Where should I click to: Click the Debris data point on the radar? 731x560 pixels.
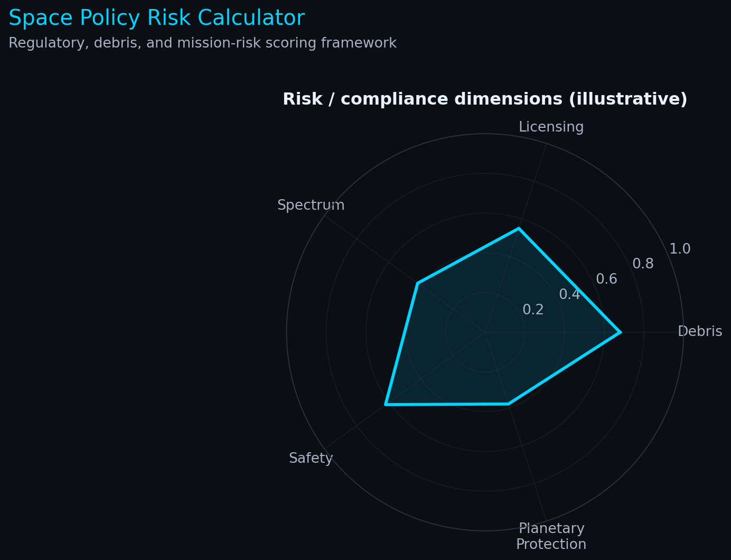pyautogui.click(x=621, y=332)
